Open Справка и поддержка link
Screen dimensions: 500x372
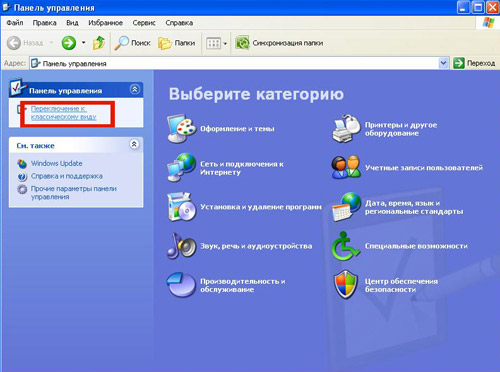[x=67, y=176]
